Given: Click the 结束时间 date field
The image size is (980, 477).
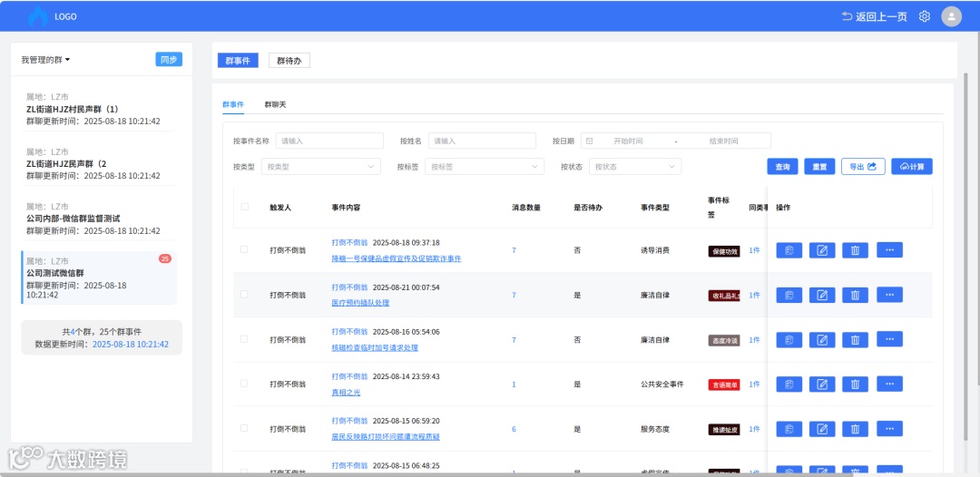Looking at the screenshot, I should pyautogui.click(x=724, y=141).
